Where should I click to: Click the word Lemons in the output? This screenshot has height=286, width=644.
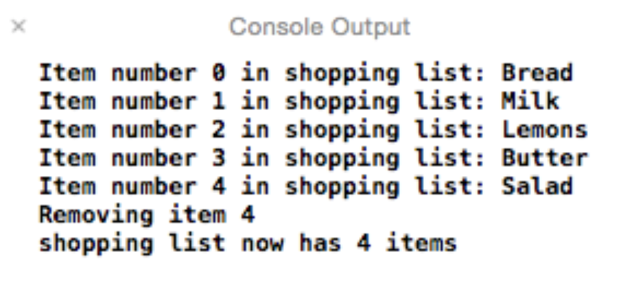pos(545,130)
